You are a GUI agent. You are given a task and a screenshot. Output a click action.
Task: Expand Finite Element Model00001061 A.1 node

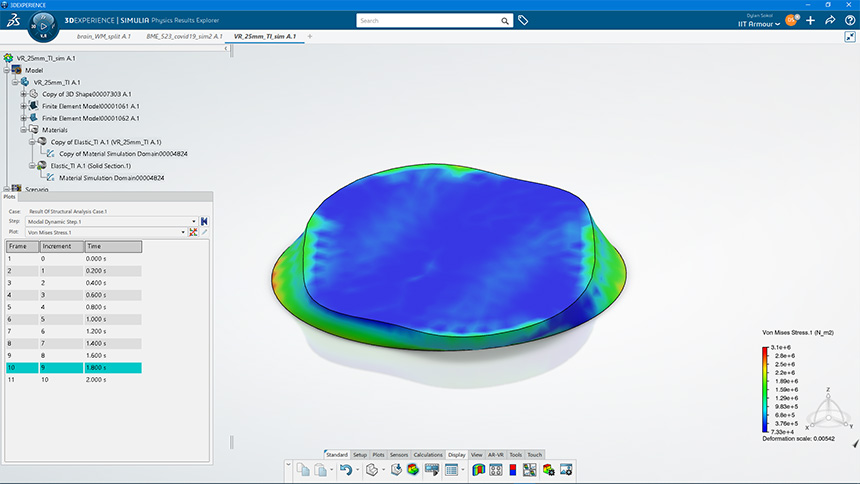[23, 105]
